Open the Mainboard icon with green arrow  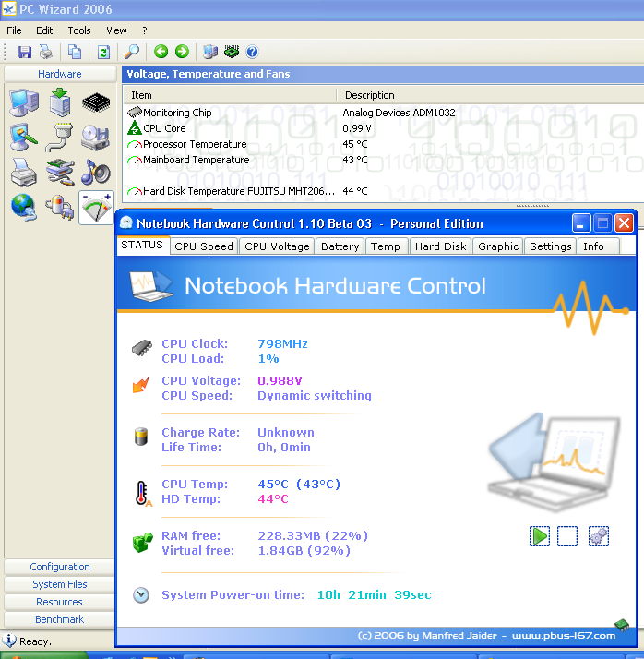[60, 102]
